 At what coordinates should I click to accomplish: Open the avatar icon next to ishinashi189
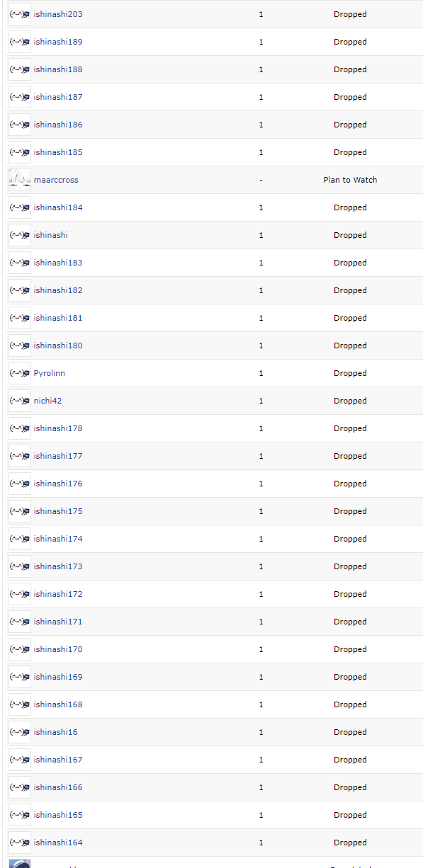20,42
